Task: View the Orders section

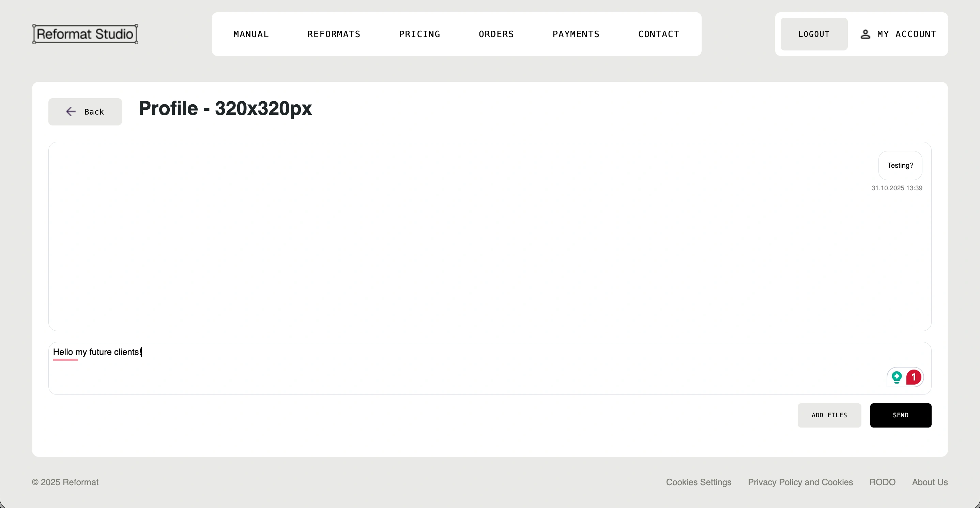Action: (496, 34)
